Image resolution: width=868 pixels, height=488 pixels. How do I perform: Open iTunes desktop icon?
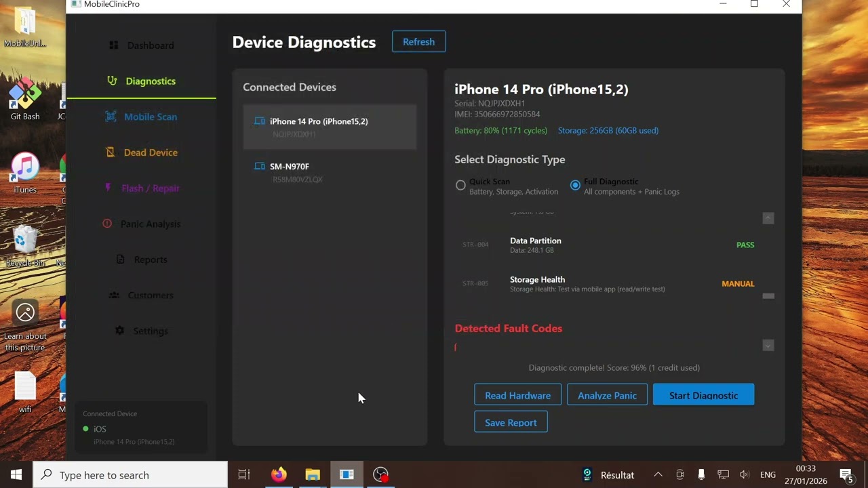pos(25,174)
